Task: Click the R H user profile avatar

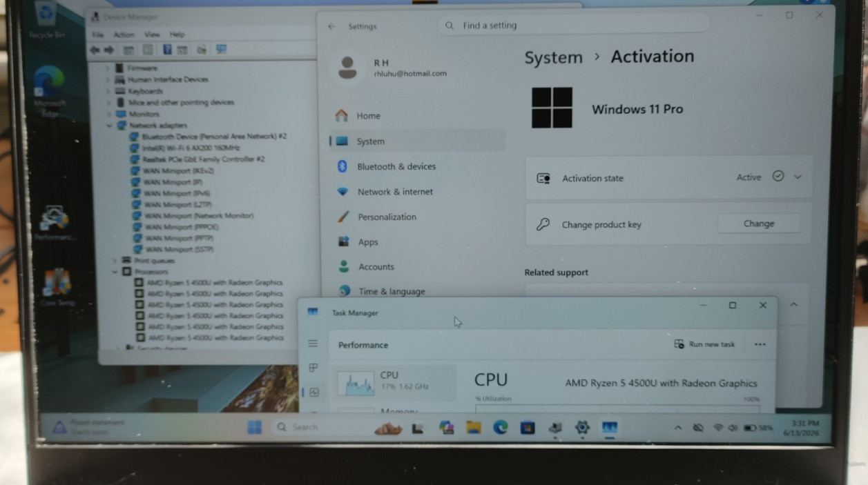Action: point(347,67)
